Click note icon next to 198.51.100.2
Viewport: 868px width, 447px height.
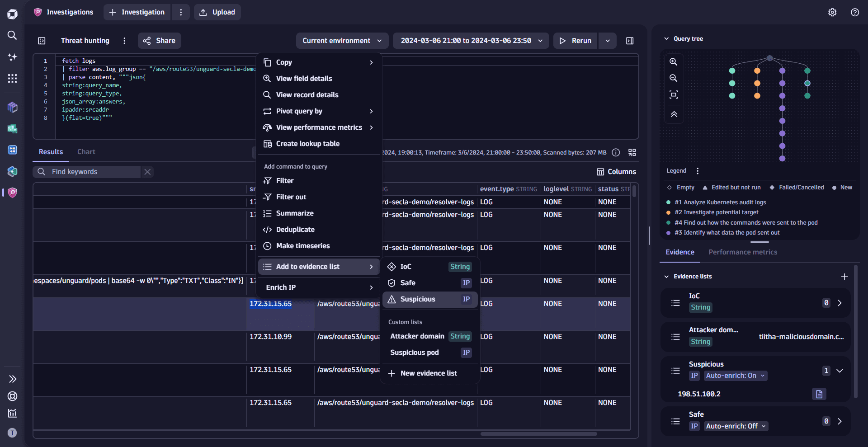(x=819, y=394)
